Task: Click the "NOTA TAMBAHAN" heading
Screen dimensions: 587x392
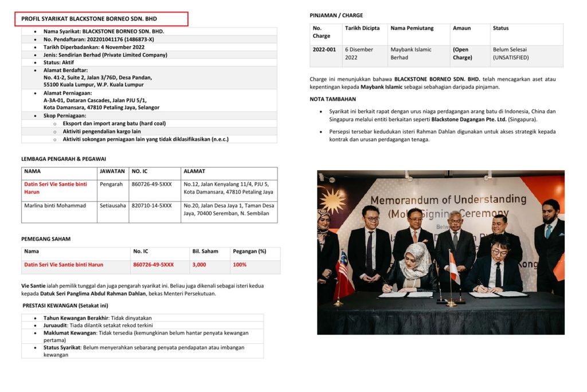Action: [332, 99]
